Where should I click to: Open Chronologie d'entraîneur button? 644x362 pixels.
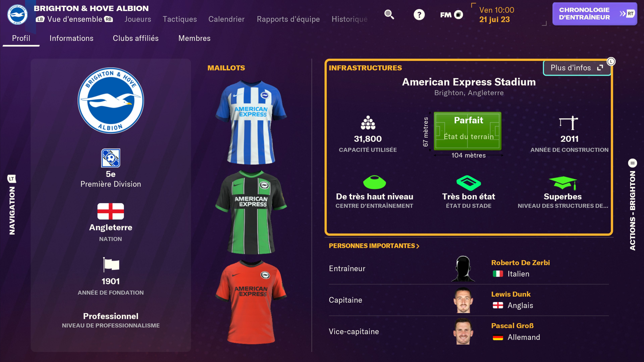coord(595,14)
